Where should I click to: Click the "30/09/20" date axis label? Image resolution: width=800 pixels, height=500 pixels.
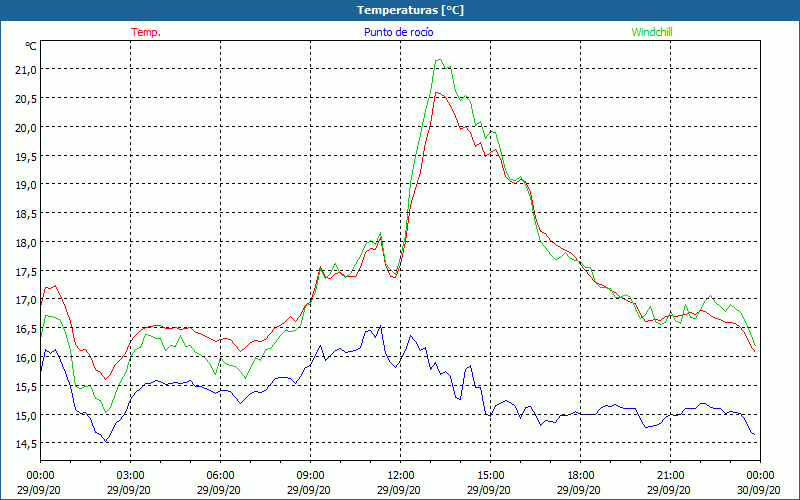[x=759, y=490]
